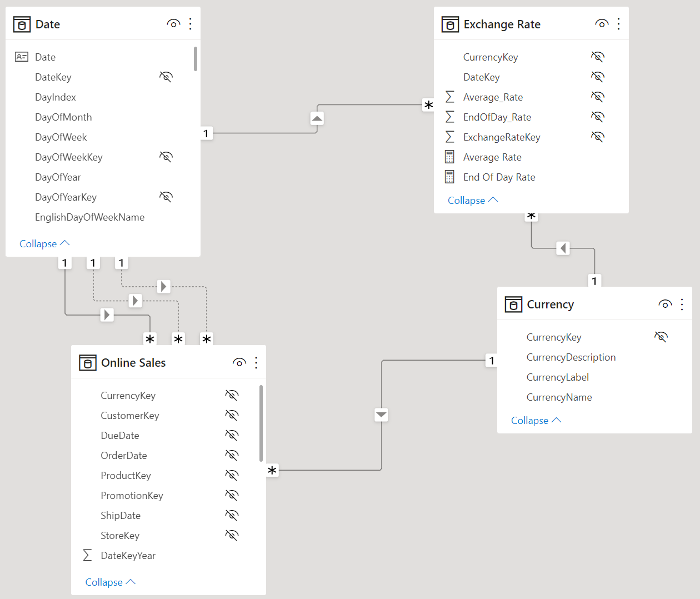
Task: Unhide CurrencyKey in the Currency table
Action: point(661,337)
